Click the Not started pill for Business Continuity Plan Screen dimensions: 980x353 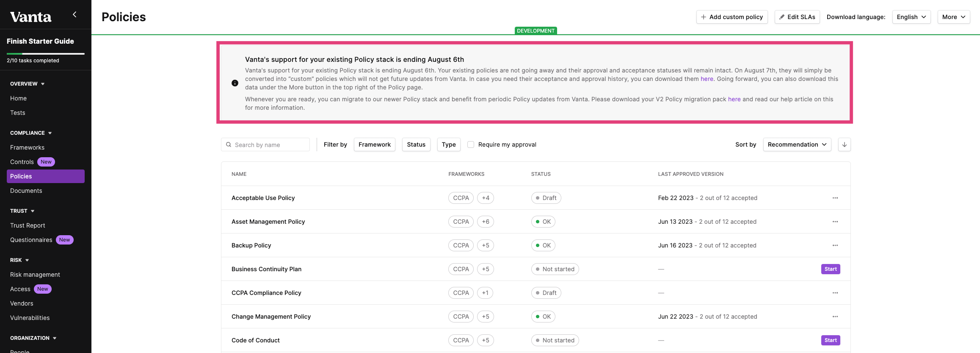click(x=555, y=269)
